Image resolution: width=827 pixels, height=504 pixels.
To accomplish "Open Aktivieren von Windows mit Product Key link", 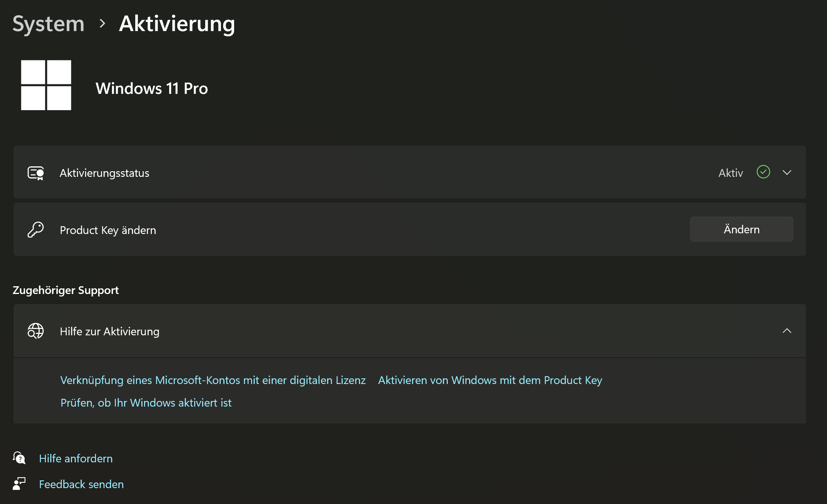I will click(x=490, y=380).
